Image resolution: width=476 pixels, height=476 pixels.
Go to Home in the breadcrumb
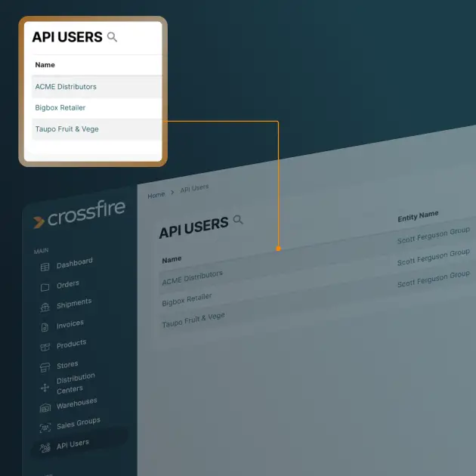point(156,195)
